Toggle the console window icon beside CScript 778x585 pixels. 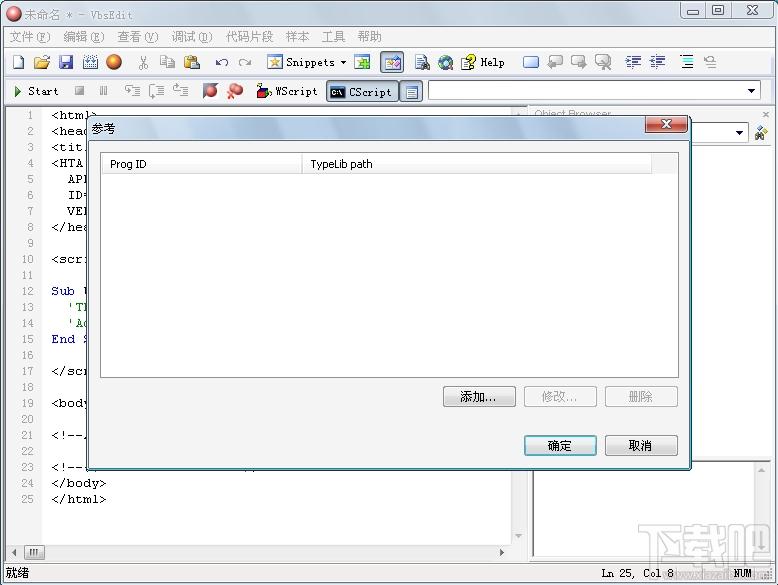click(x=411, y=92)
